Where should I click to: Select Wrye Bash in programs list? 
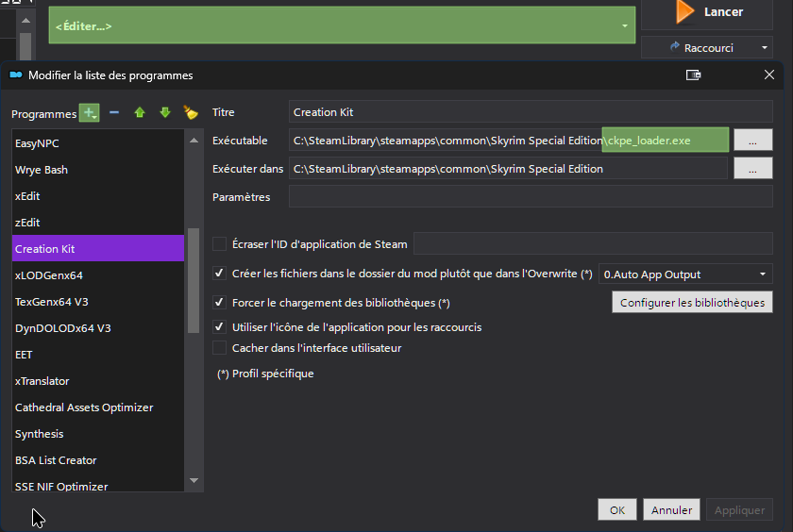pos(98,169)
